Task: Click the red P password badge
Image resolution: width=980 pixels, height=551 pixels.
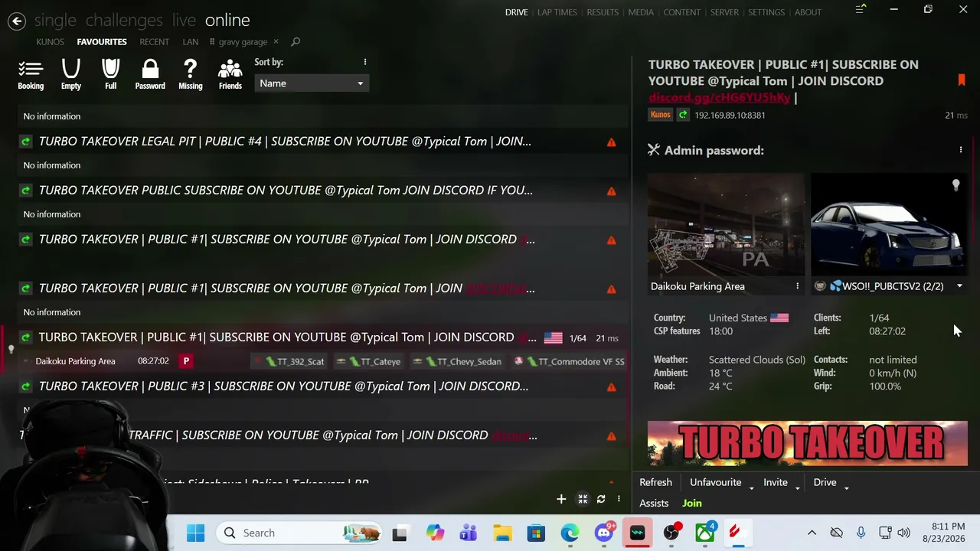Action: pyautogui.click(x=186, y=361)
